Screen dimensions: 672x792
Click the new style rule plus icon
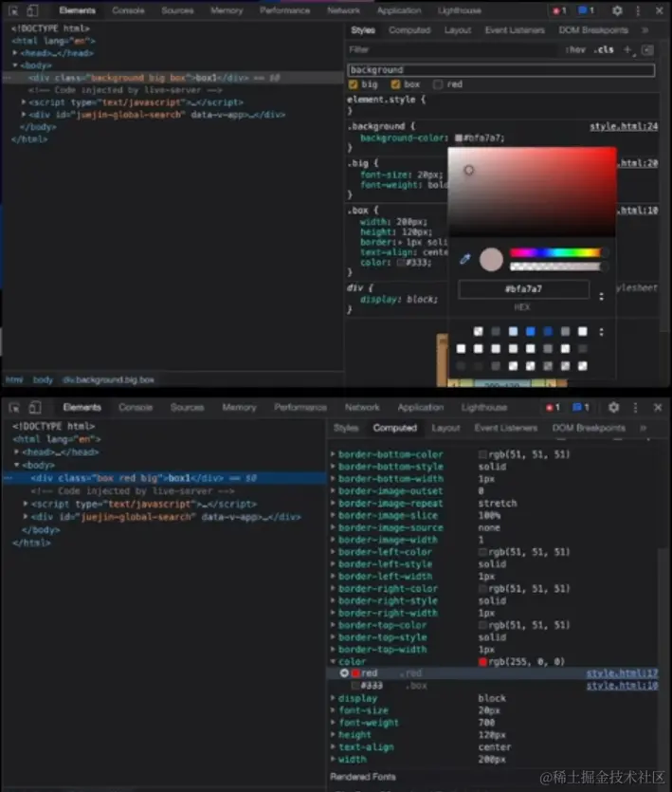[x=627, y=49]
